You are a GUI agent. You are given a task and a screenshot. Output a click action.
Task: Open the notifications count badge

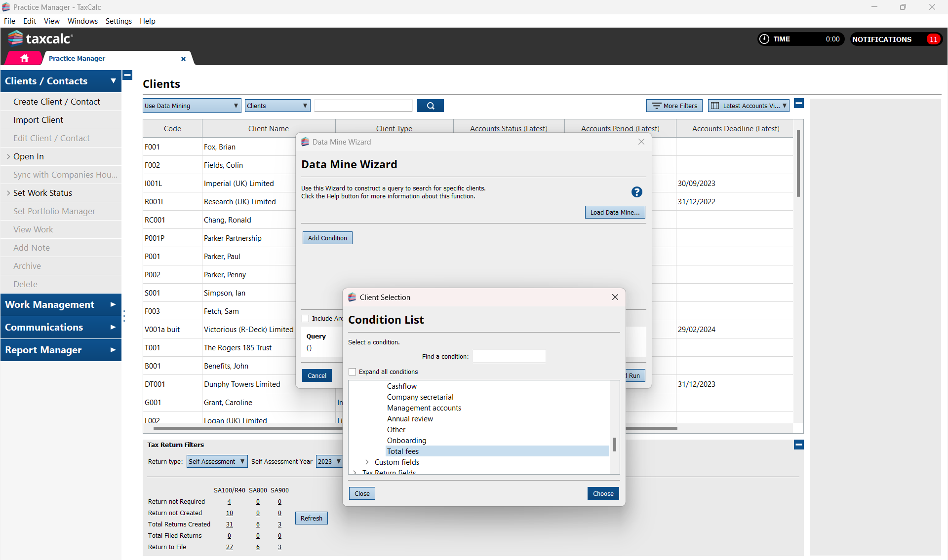[933, 39]
